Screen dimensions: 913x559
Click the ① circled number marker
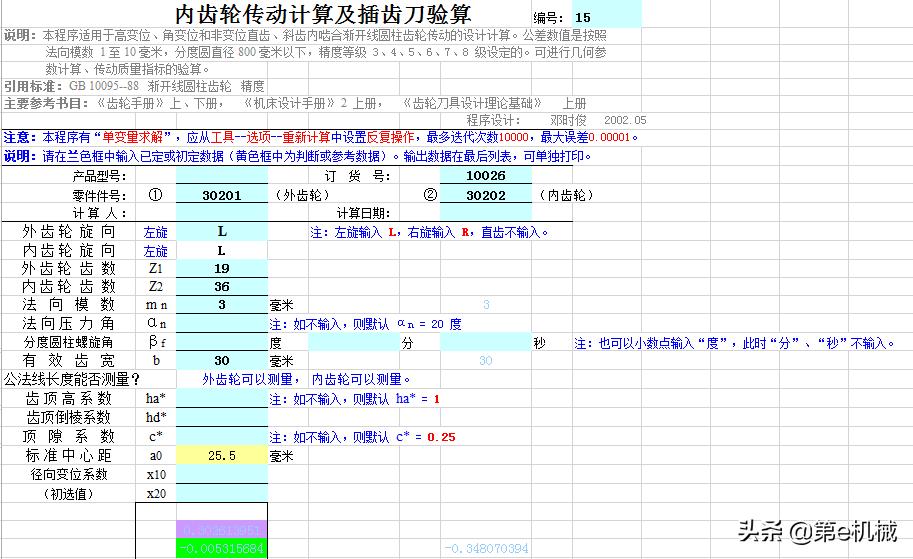coord(155,195)
